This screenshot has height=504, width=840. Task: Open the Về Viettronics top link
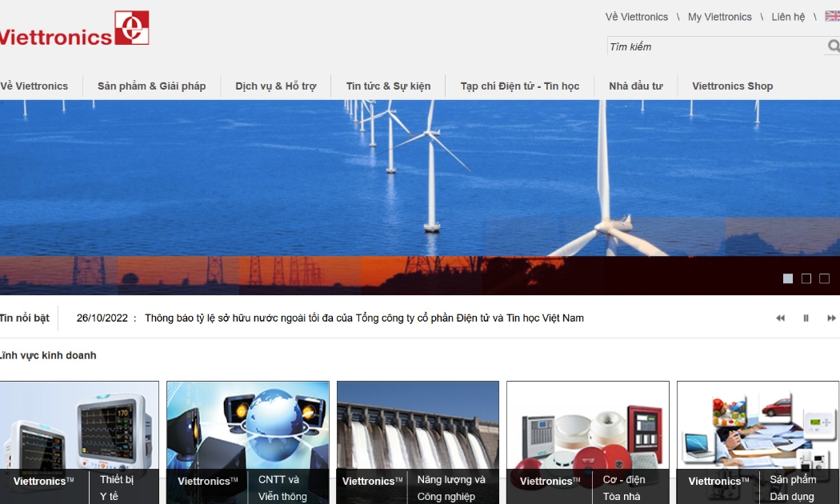coord(637,17)
